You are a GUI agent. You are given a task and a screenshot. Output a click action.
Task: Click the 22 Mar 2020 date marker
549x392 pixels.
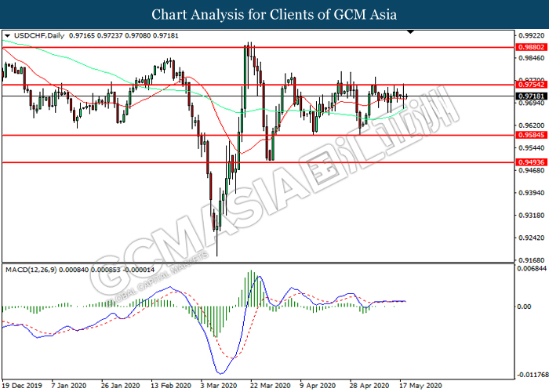(269, 386)
